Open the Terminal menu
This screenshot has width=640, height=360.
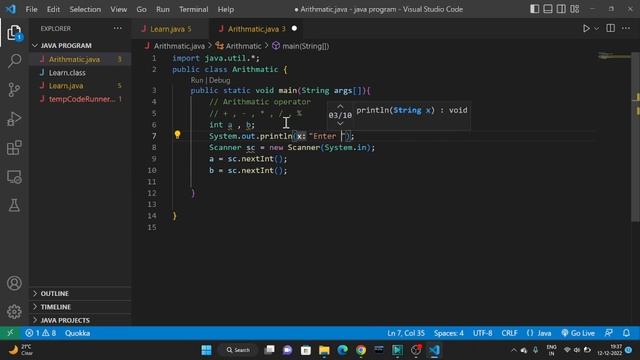pyautogui.click(x=193, y=9)
